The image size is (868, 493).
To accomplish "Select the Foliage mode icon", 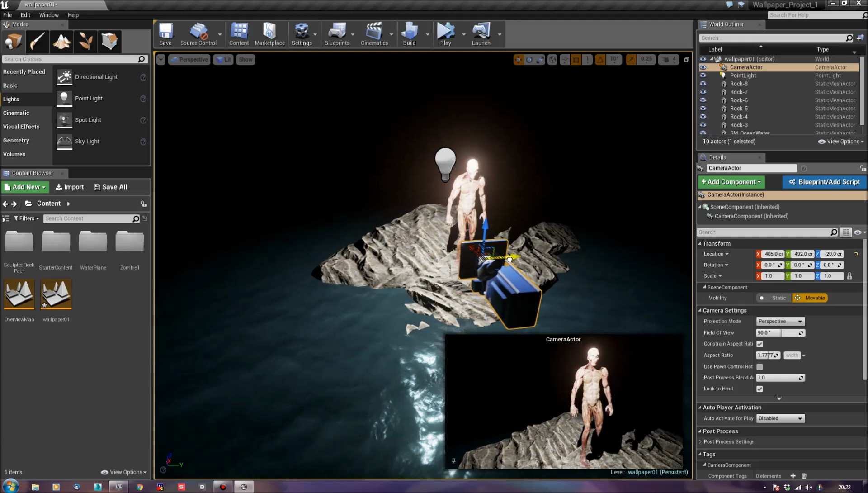I will pos(85,42).
